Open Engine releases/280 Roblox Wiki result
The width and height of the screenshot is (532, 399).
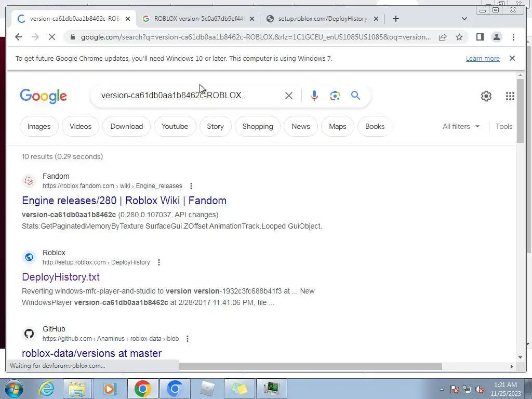(124, 201)
